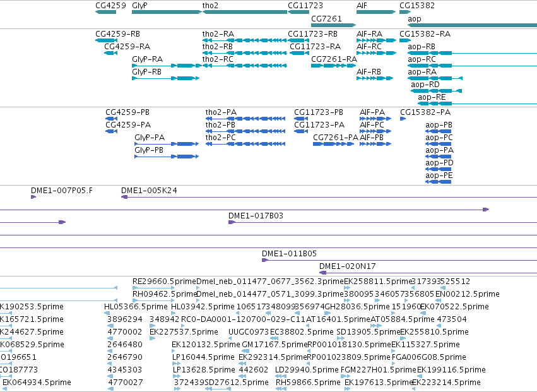Viewport: 537px width, 392px height.
Task: Click the AIF-RA transcript
Action: point(370,34)
